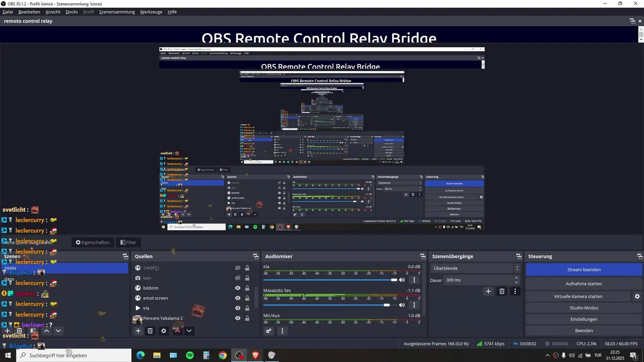Hide the emot screen source
The width and height of the screenshot is (644, 362).
coord(238,298)
